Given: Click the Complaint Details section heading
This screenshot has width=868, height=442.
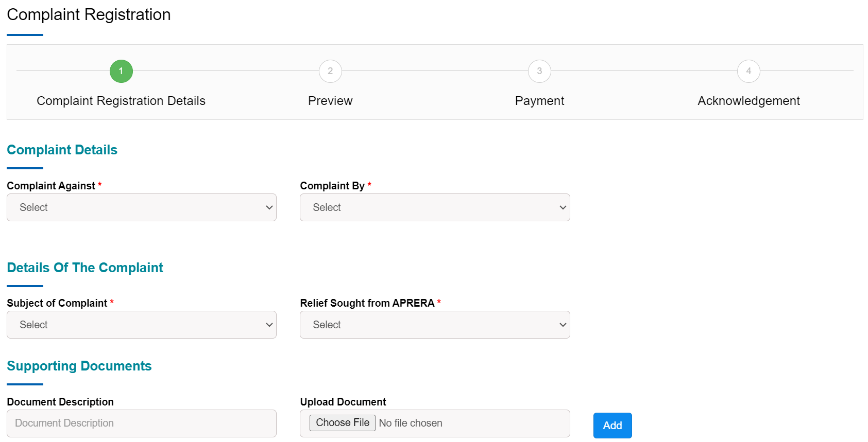Looking at the screenshot, I should (62, 150).
